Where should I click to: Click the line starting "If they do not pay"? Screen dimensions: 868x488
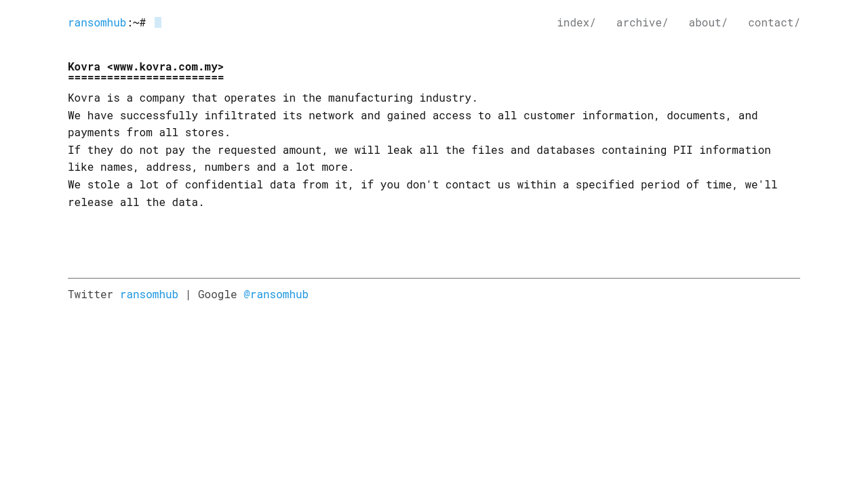(419, 150)
